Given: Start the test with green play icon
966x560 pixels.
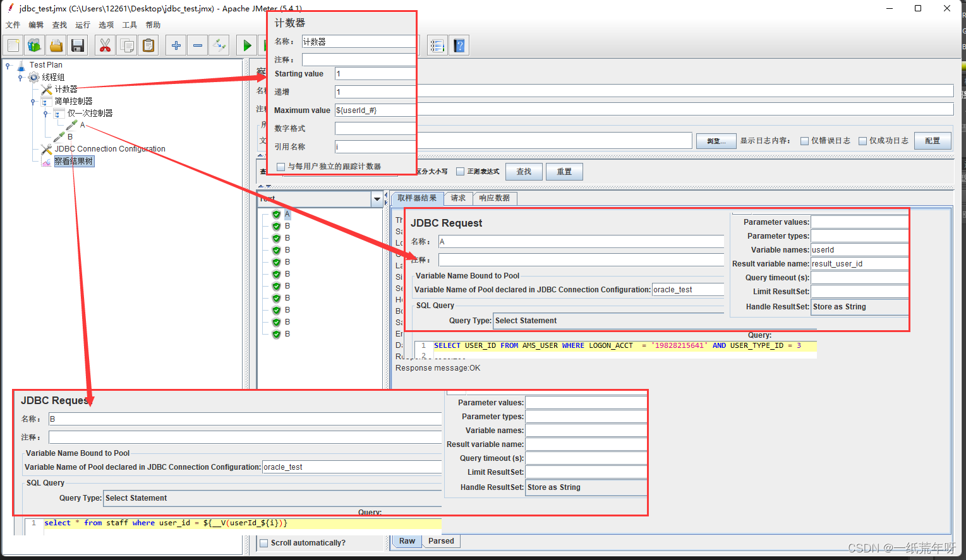Looking at the screenshot, I should click(247, 45).
